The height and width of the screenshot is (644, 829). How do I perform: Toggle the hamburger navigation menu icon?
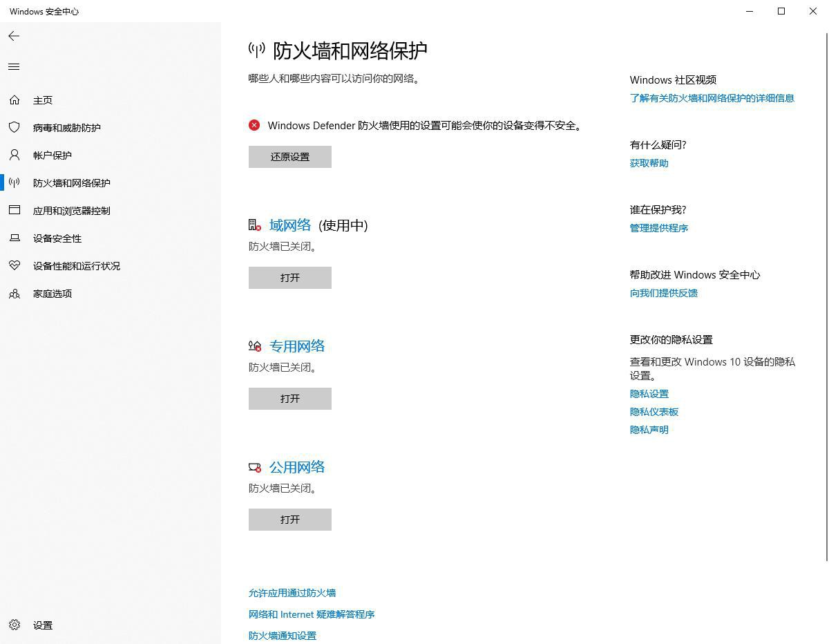pos(14,67)
